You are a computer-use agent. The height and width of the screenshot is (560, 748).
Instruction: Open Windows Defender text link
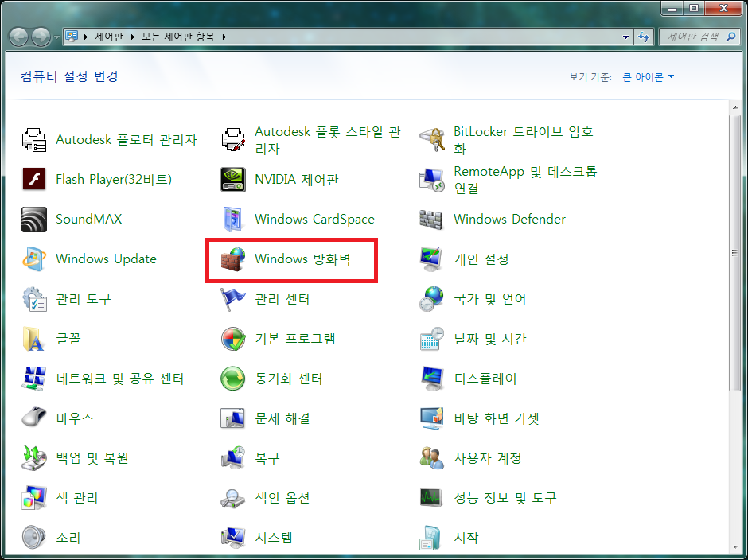[x=509, y=220]
